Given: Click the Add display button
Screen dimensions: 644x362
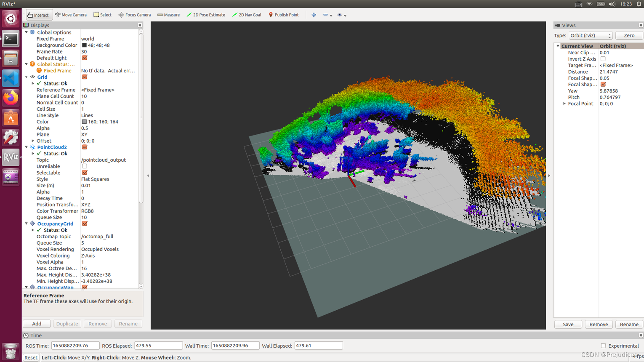Looking at the screenshot, I should (x=37, y=324).
